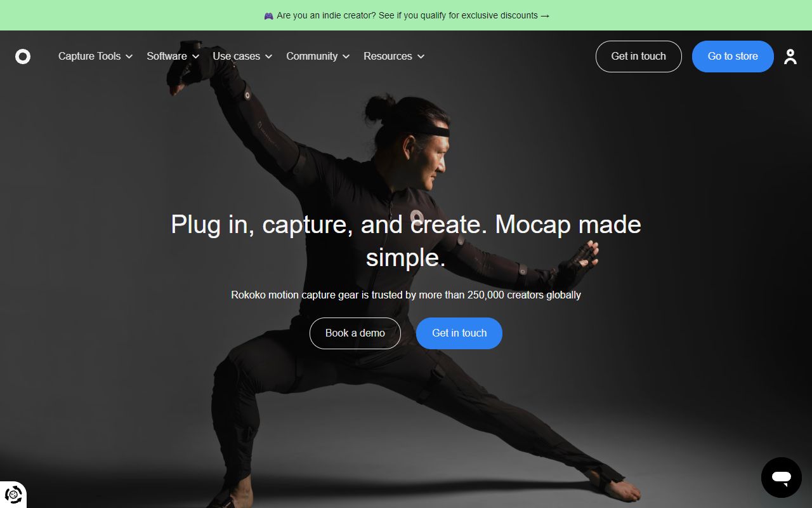812x508 pixels.
Task: Click the Rokoko circle logo
Action: [23, 57]
